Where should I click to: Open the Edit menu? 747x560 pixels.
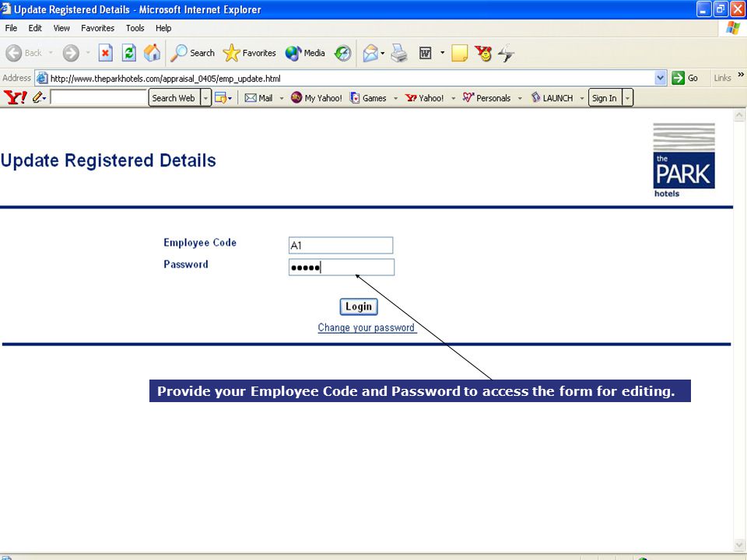35,28
